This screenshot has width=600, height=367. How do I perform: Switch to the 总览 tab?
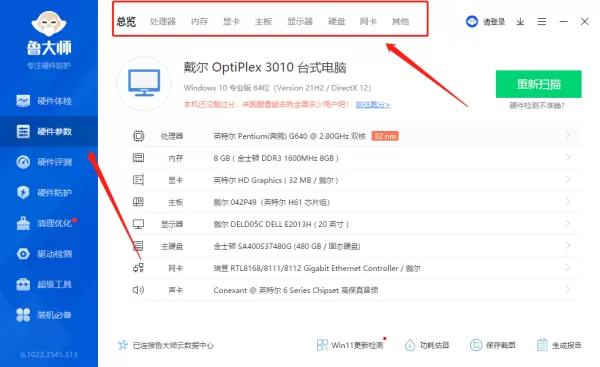tap(126, 21)
